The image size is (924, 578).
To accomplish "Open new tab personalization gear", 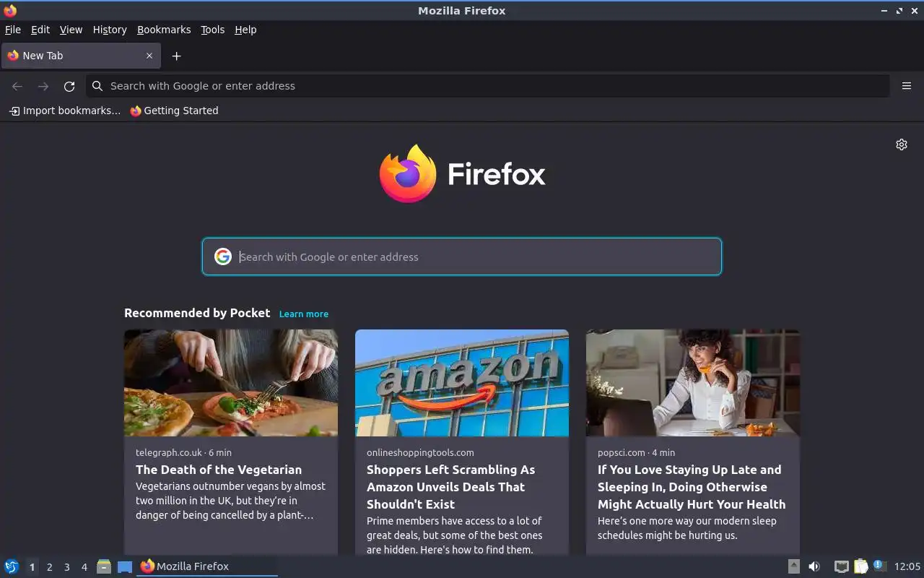I will (x=902, y=144).
